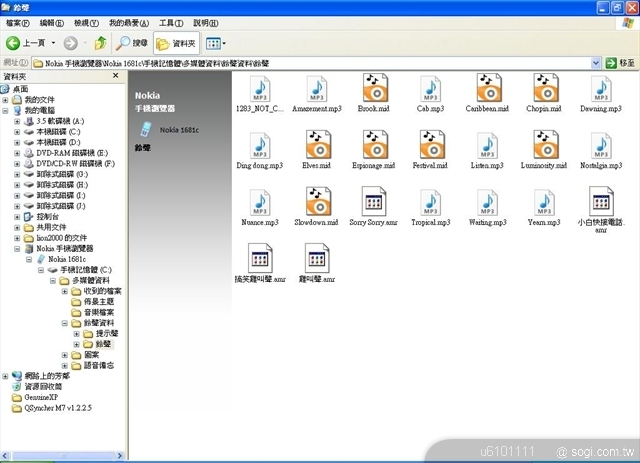Screen dimensions: 640x463
Task: Collapse the 鈴聲資料 folder node
Action: 64,323
